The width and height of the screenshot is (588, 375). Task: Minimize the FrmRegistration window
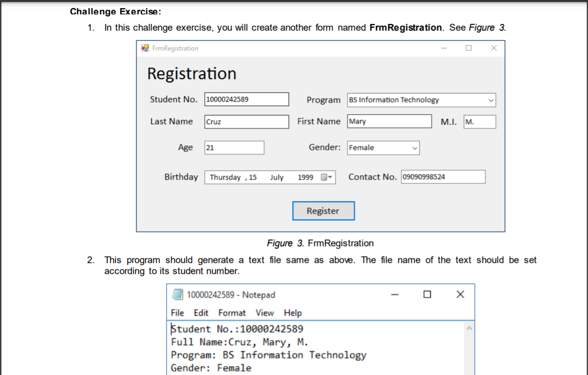click(x=444, y=48)
